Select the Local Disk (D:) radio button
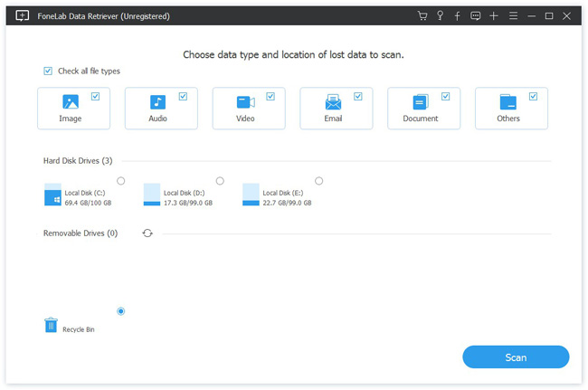The height and width of the screenshot is (390, 588). [x=220, y=181]
